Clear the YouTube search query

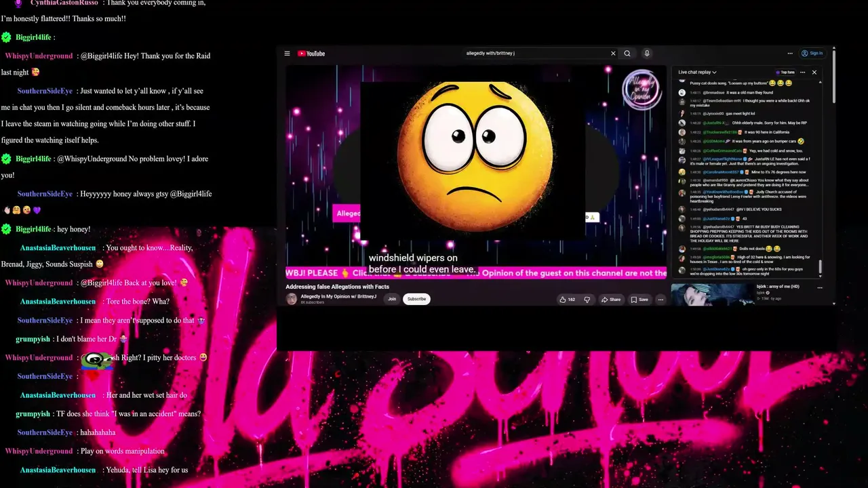[613, 54]
